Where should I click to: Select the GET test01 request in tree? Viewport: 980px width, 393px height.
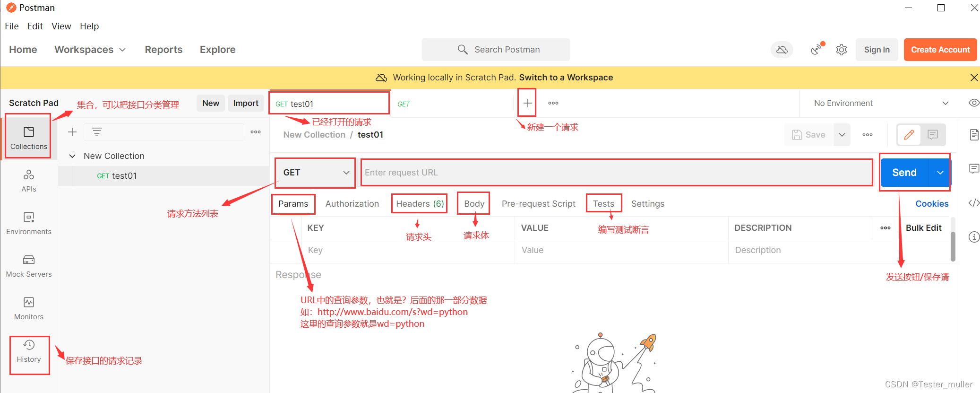[x=163, y=176]
